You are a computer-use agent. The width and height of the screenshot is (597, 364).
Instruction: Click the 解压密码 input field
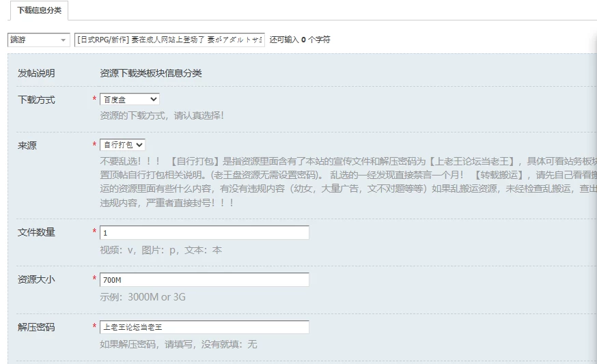click(204, 327)
